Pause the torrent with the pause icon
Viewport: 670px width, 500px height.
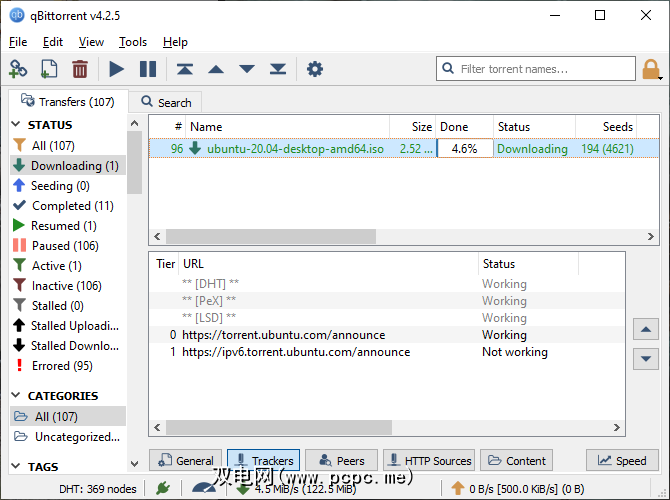148,69
